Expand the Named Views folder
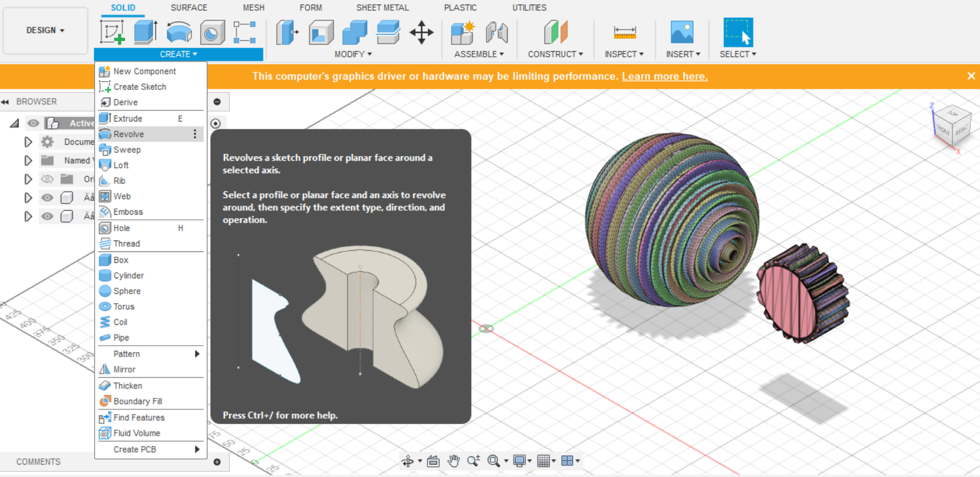This screenshot has width=980, height=477. click(28, 160)
